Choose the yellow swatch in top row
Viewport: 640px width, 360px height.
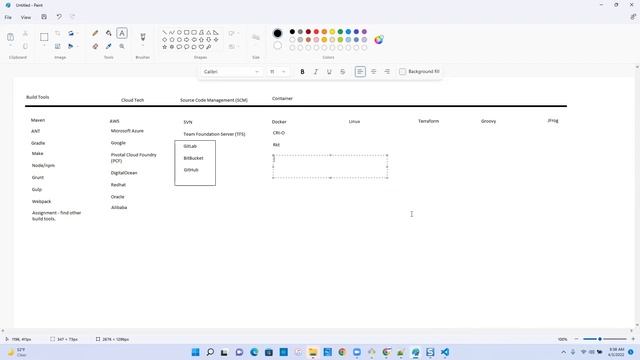[x=332, y=32]
